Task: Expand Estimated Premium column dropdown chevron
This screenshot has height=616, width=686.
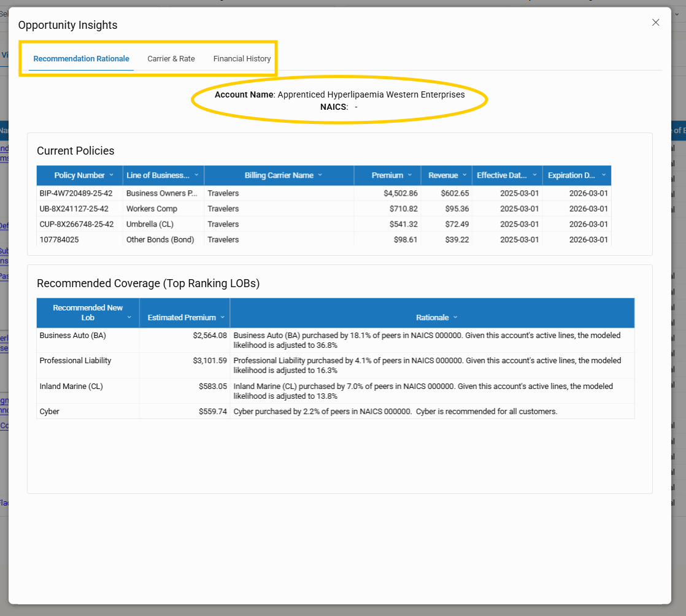Action: tap(222, 317)
